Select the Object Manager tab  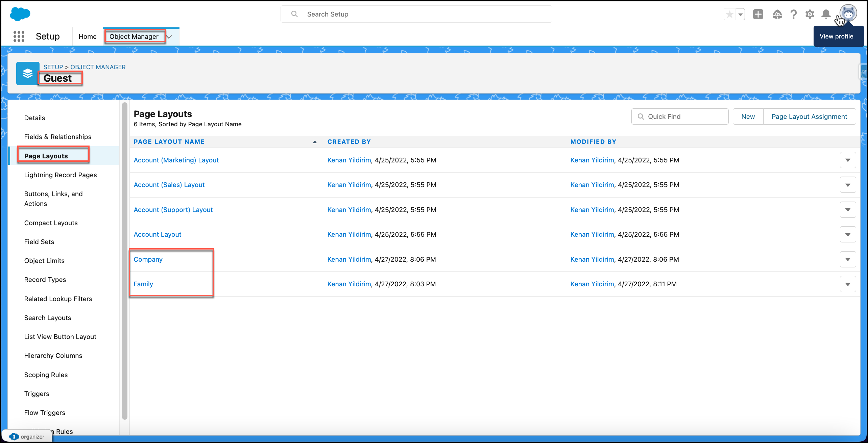tap(134, 36)
